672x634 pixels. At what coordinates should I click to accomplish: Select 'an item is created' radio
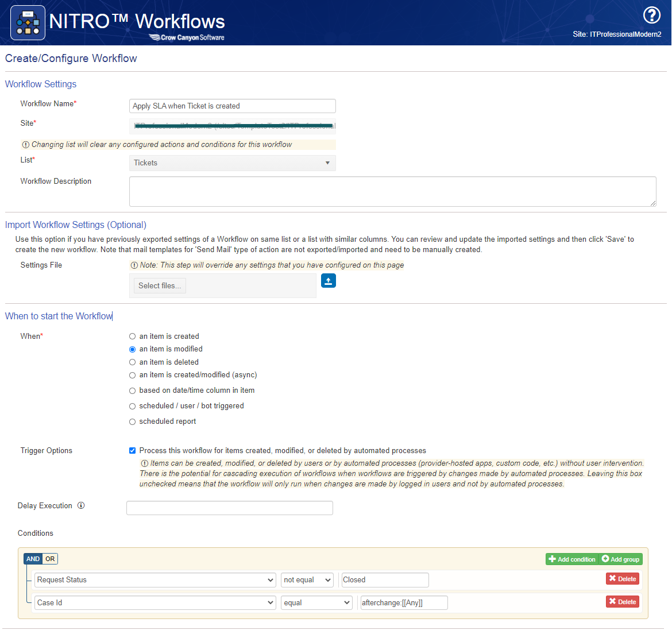(x=133, y=337)
